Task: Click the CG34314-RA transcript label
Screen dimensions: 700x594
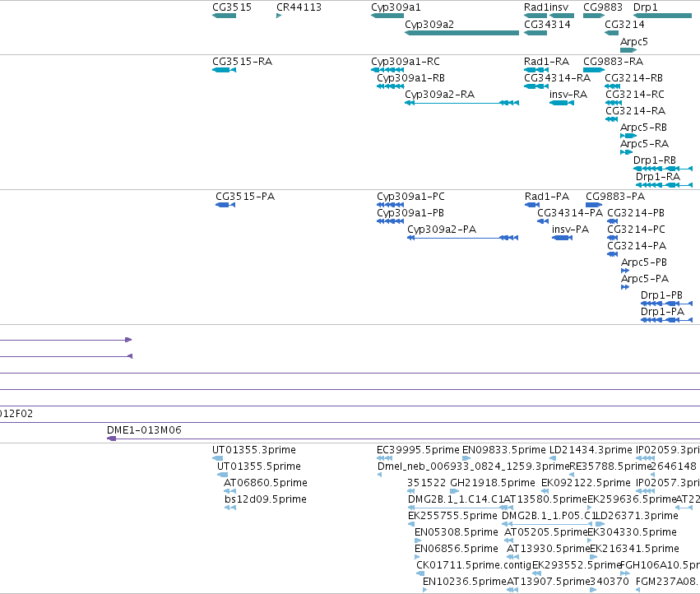Action: 557,78
